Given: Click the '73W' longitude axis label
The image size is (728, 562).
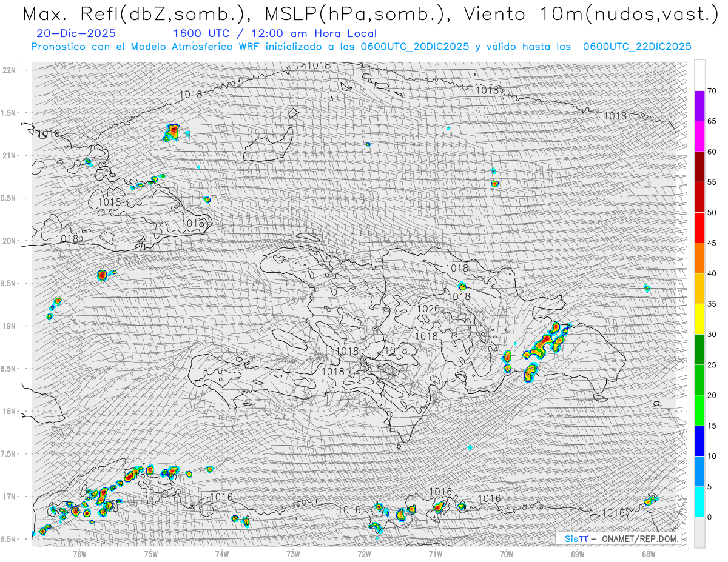Looking at the screenshot, I should 293,554.
